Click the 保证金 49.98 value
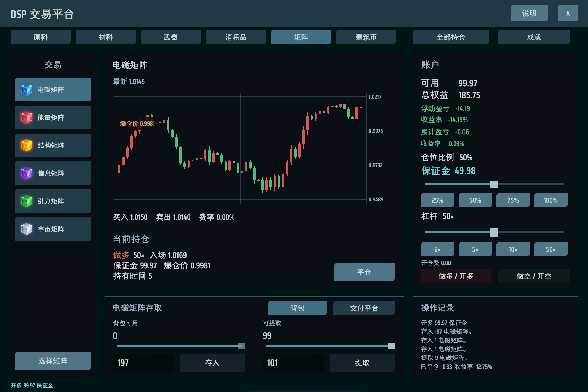588x392 pixels. tap(448, 171)
